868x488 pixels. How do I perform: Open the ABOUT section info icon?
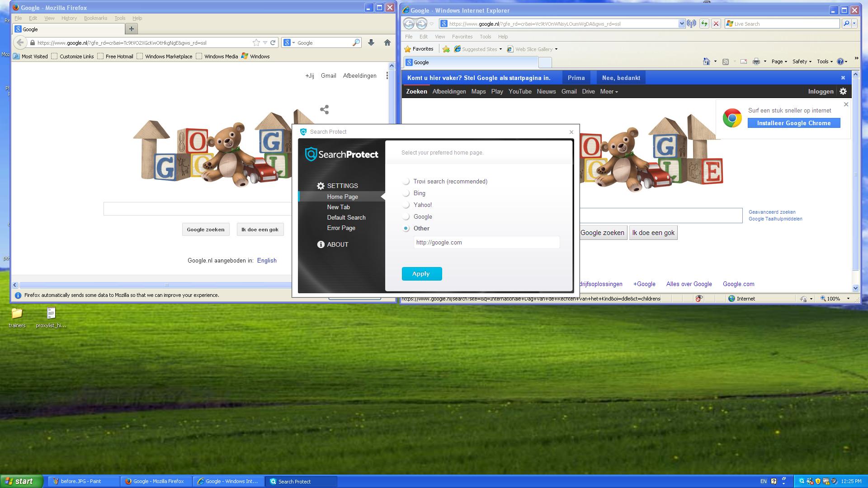321,244
